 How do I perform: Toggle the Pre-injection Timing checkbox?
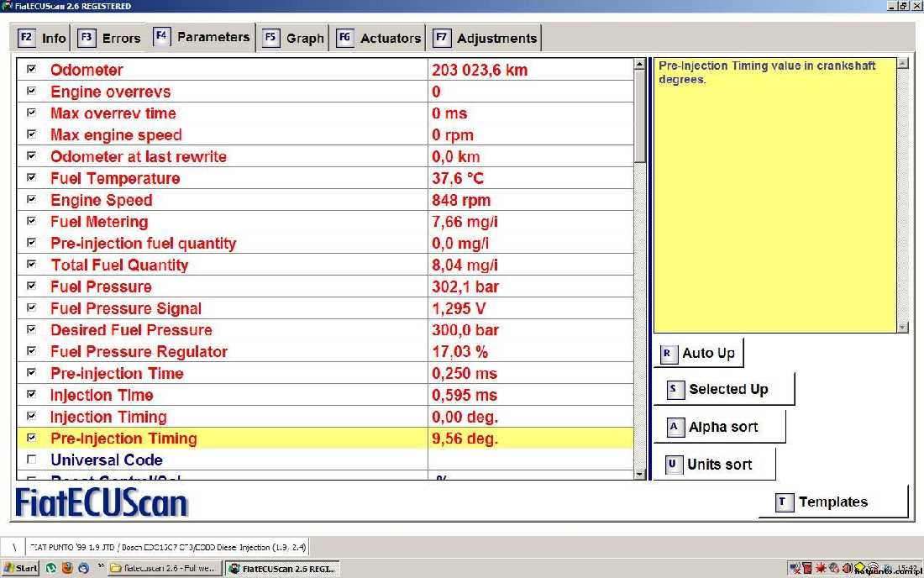point(32,438)
